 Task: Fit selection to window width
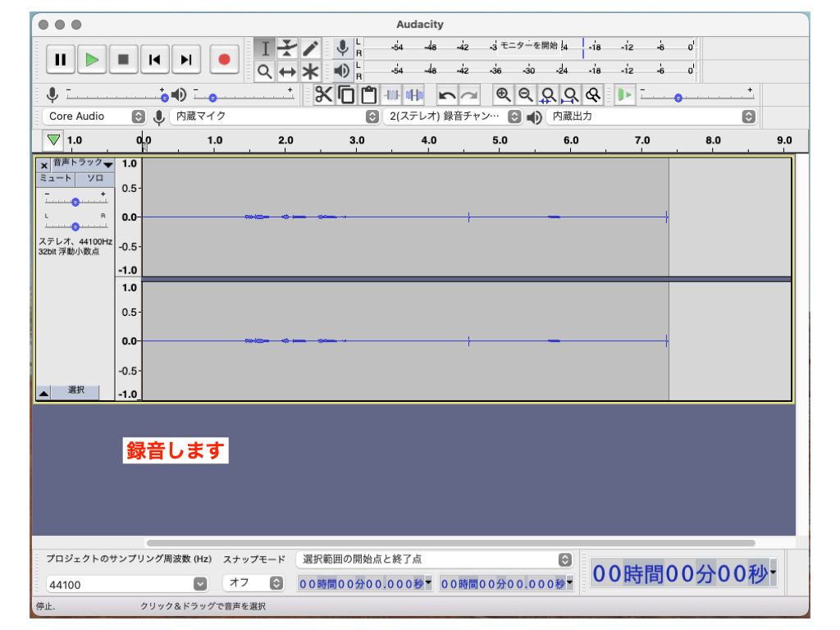pos(547,95)
